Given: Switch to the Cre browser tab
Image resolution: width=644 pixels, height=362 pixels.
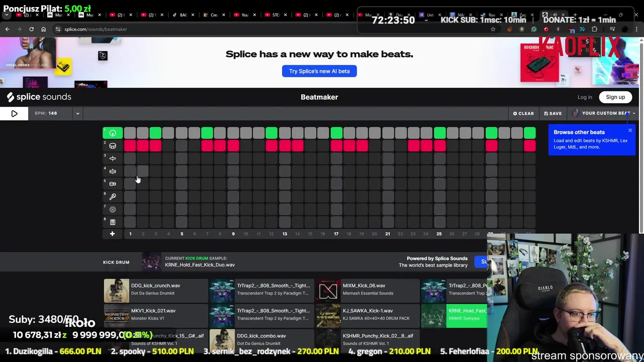Looking at the screenshot, I should tap(214, 15).
